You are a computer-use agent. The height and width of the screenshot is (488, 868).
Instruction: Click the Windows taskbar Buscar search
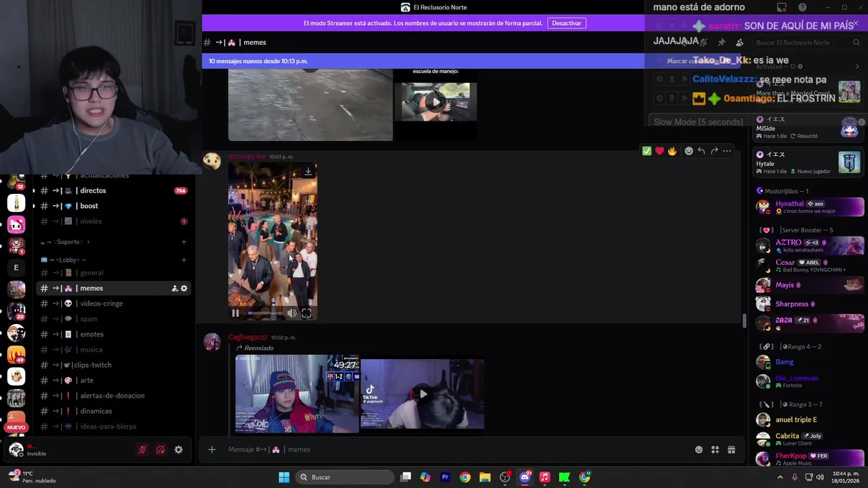(x=345, y=477)
